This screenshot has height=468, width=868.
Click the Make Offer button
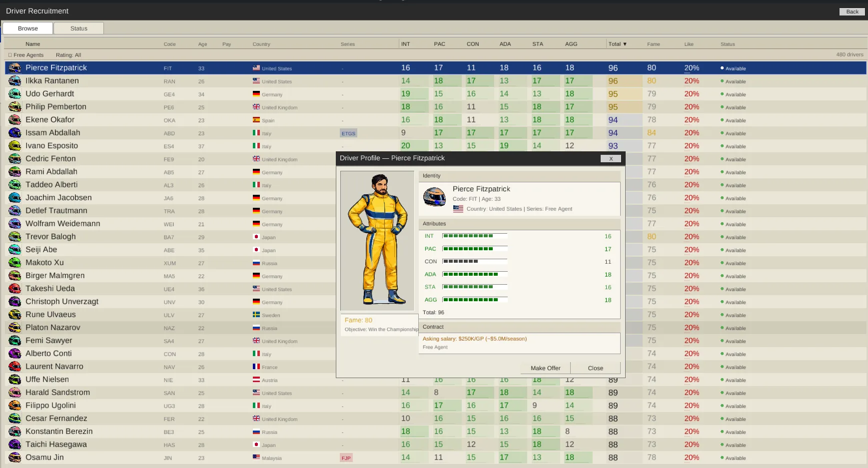click(x=545, y=368)
